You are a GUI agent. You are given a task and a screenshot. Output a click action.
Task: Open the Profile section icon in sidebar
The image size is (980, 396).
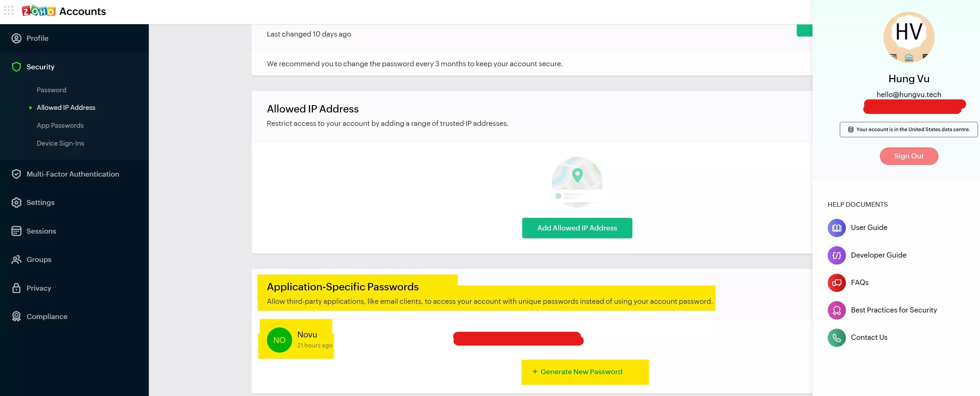pyautogui.click(x=16, y=38)
